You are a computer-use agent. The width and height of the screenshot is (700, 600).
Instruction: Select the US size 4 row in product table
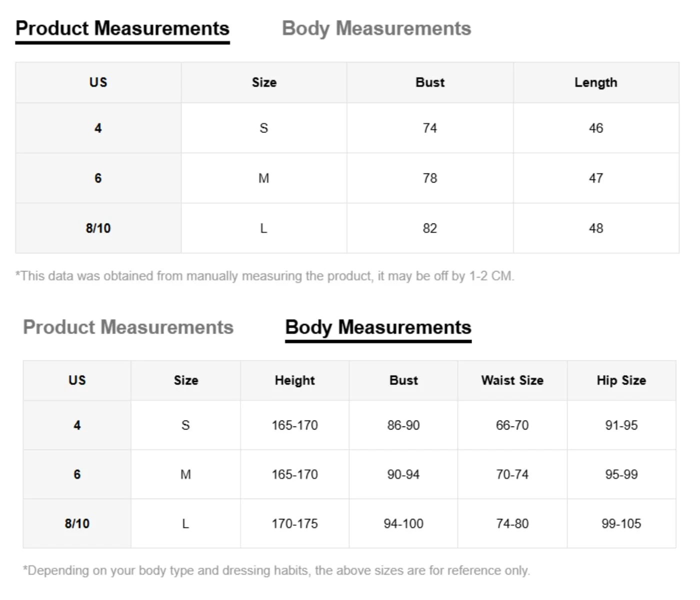(x=347, y=128)
